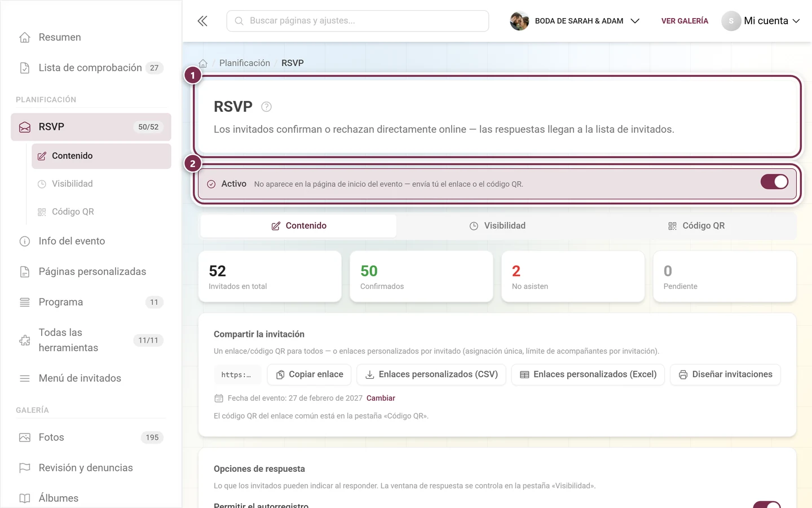Select Contenido in sidebar submenu

coord(101,156)
